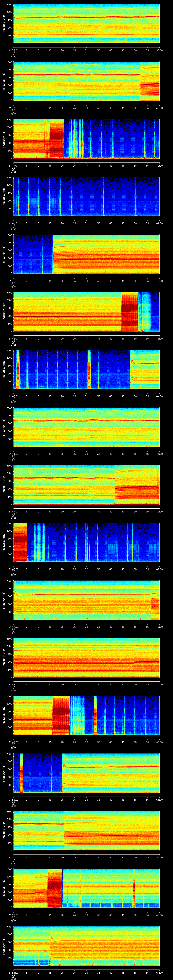173x980 pixels.
Task: Click Frequency (Hz) axis title of 21:50:00 panel
Action: (4, 773)
